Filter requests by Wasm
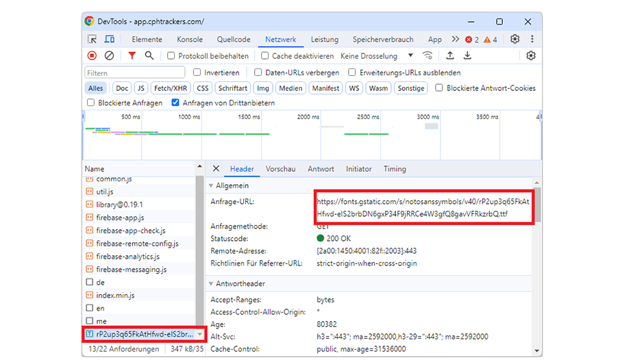The width and height of the screenshot is (644, 362). coord(378,88)
